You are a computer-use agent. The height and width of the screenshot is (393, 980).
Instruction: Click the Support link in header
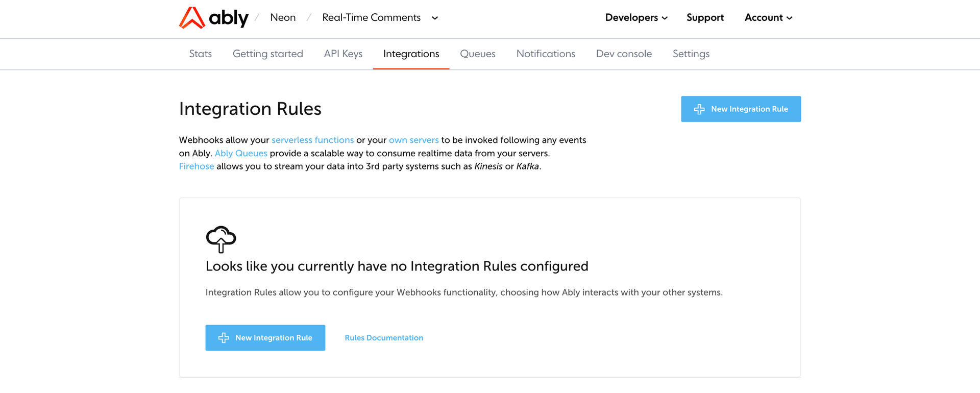(705, 18)
